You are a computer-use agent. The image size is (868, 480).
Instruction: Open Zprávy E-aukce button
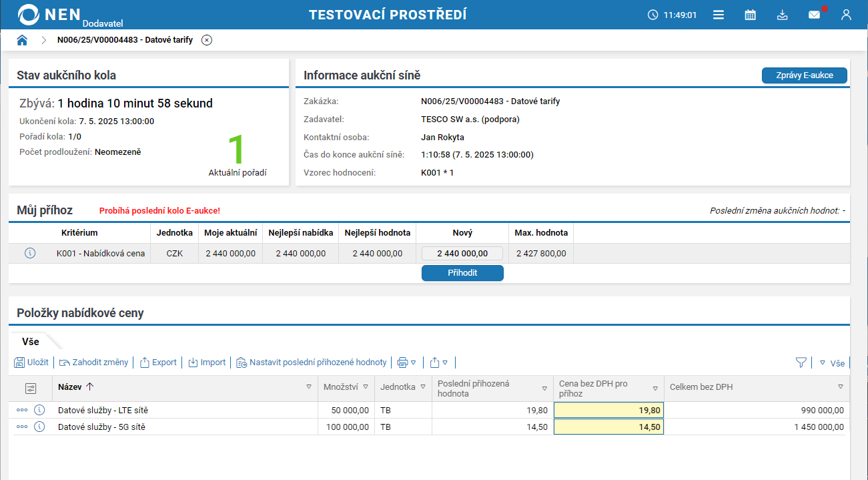[x=804, y=75]
